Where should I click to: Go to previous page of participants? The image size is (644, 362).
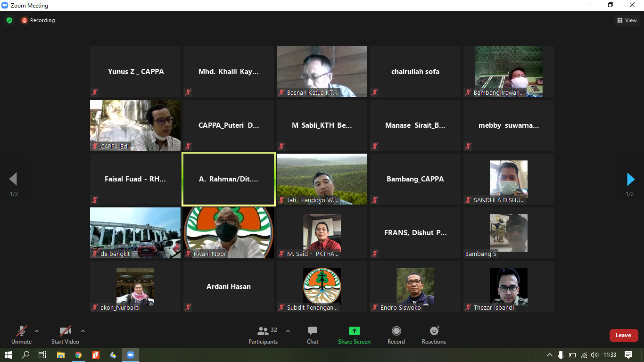[x=13, y=180]
